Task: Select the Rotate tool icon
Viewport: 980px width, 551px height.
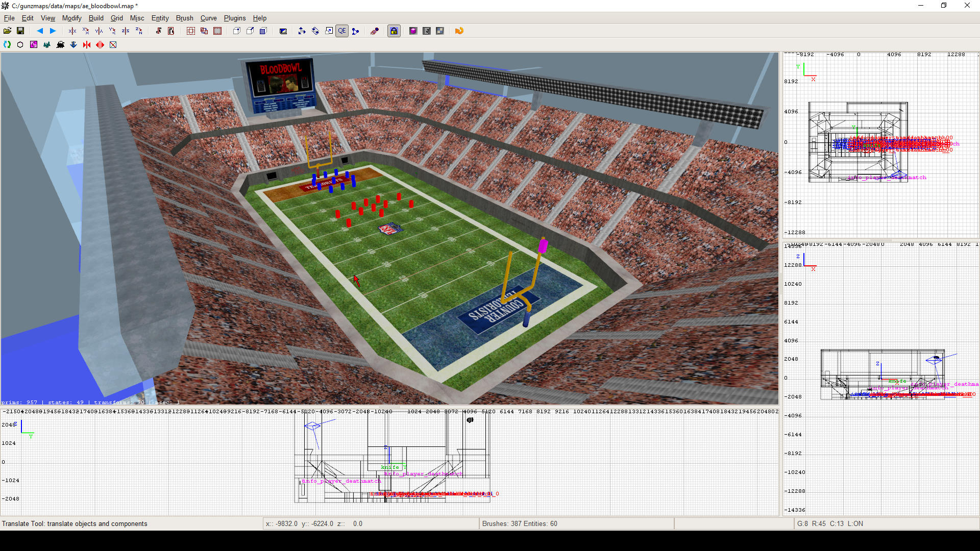Action: tap(315, 31)
